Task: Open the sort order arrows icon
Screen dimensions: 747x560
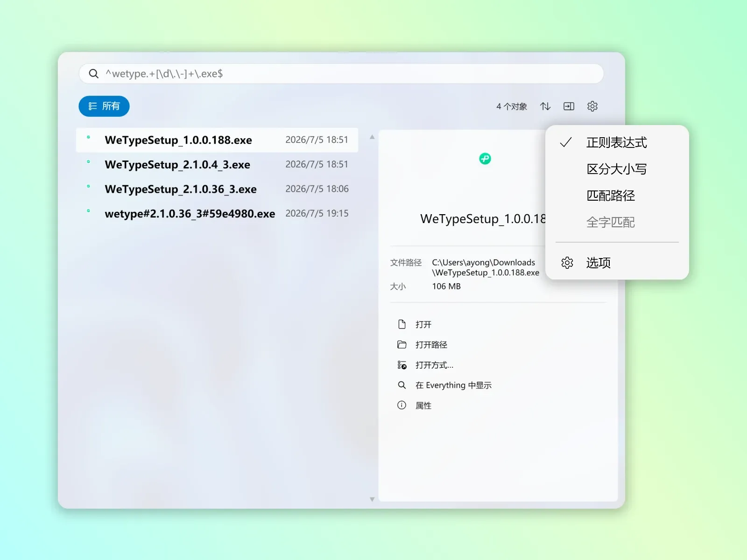Action: coord(545,106)
